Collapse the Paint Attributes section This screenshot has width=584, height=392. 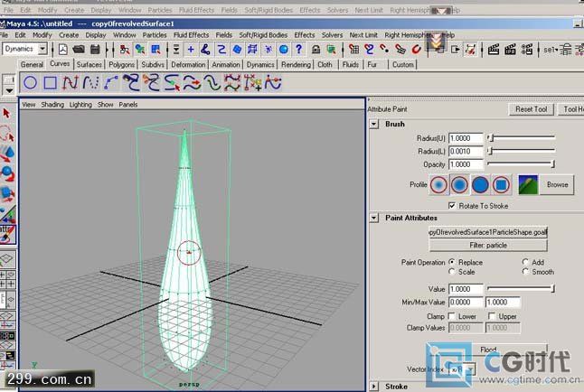point(374,218)
